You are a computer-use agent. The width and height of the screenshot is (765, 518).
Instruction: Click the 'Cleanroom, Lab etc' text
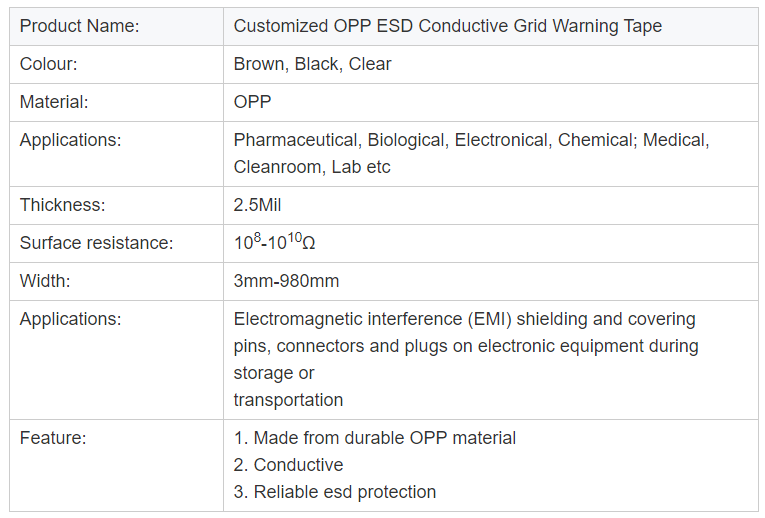click(312, 167)
